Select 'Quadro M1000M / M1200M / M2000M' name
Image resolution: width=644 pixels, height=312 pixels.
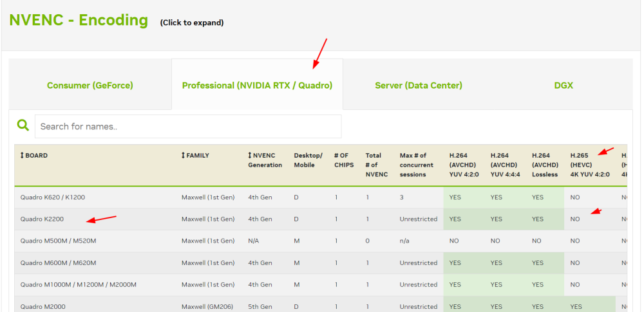(x=79, y=284)
